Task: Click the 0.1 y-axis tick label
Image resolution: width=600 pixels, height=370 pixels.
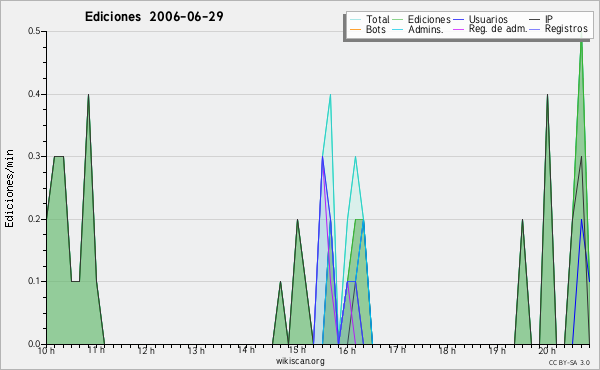Action: click(34, 282)
